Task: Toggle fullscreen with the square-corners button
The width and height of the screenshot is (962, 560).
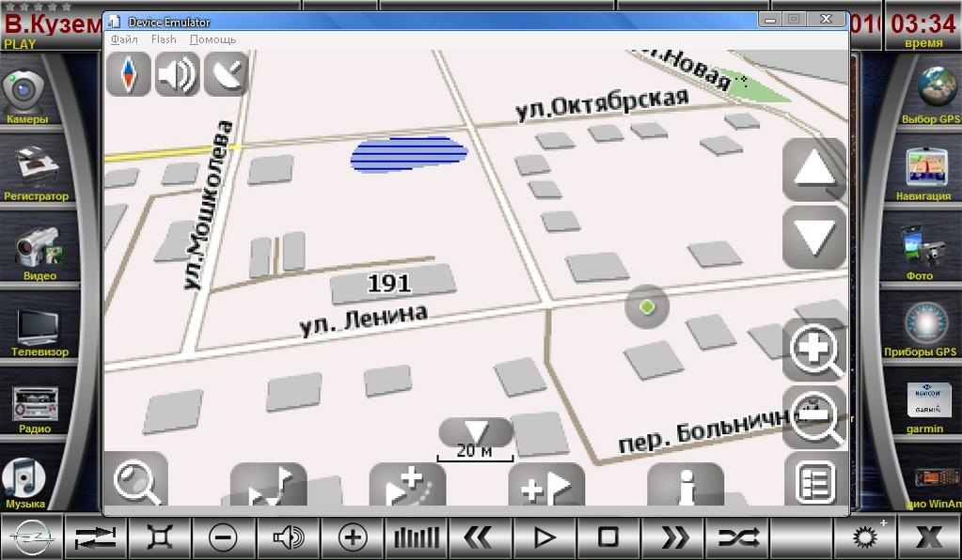Action: 160,537
